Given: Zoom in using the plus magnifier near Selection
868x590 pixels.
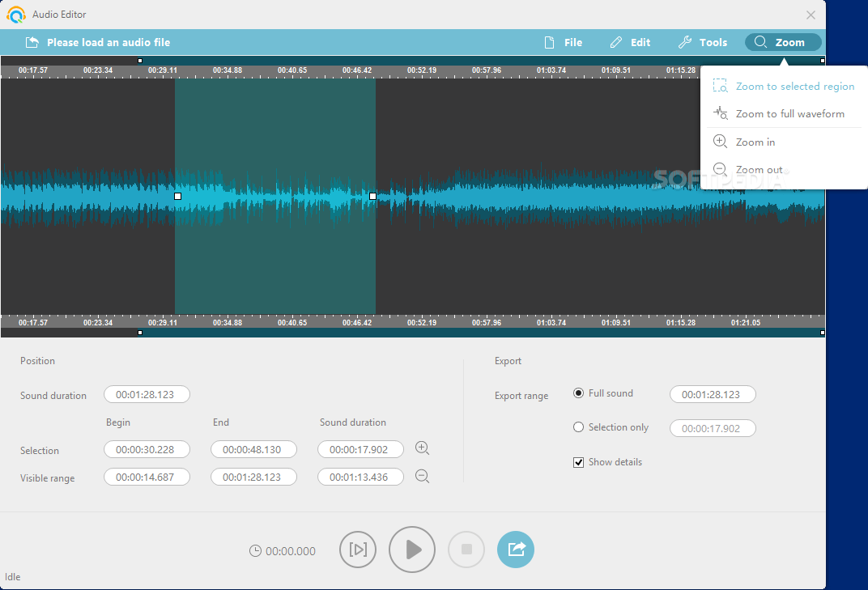Looking at the screenshot, I should [x=422, y=448].
